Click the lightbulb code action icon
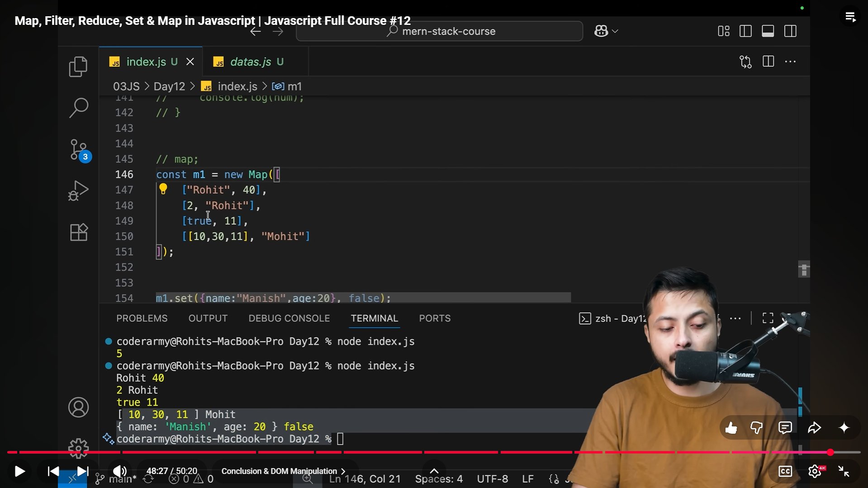This screenshot has width=868, height=488. click(x=163, y=189)
